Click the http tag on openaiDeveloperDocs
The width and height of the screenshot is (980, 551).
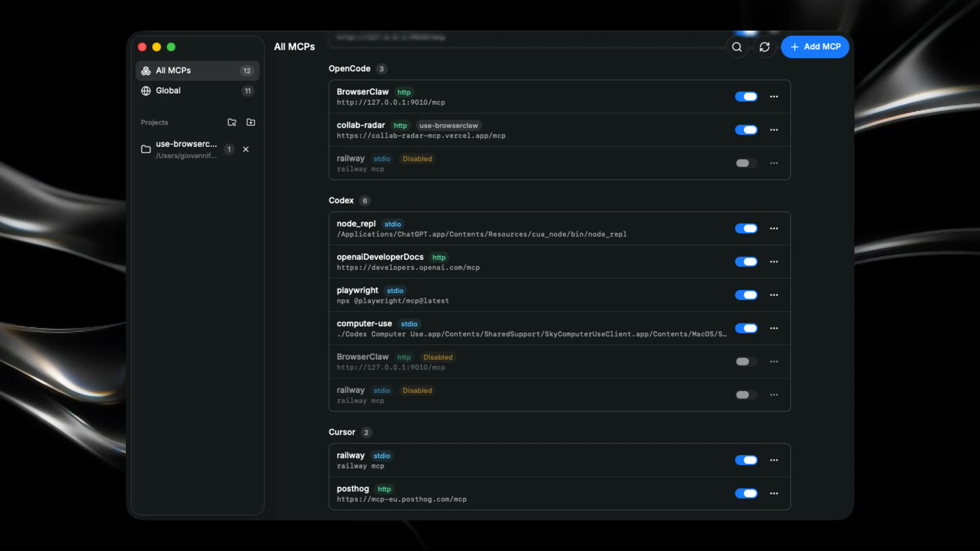[x=439, y=257]
